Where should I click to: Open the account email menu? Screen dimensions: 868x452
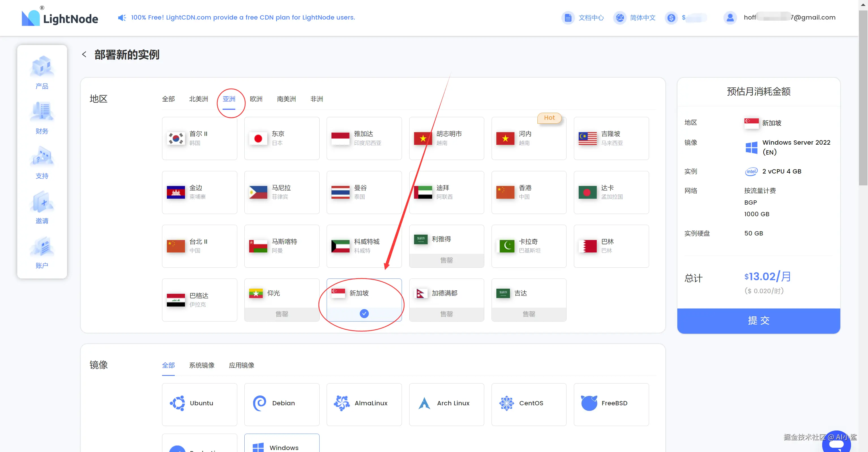click(789, 18)
